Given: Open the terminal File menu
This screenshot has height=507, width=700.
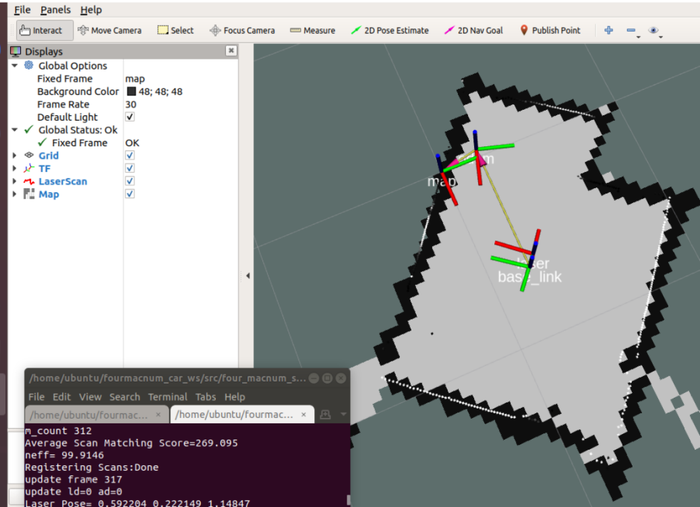Looking at the screenshot, I should pyautogui.click(x=36, y=397).
